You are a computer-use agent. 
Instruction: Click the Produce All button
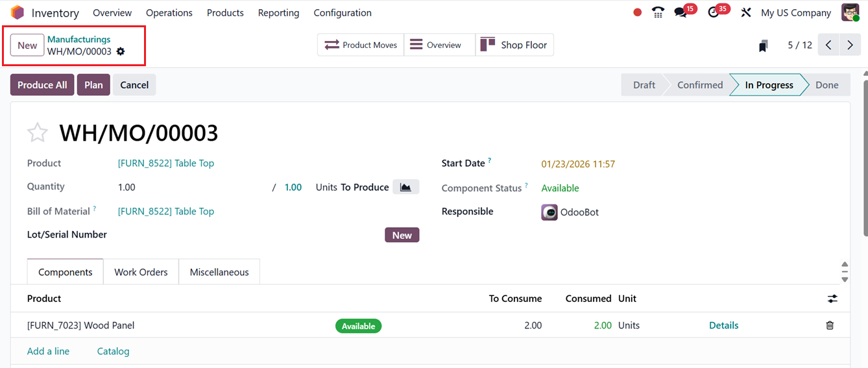pyautogui.click(x=42, y=85)
